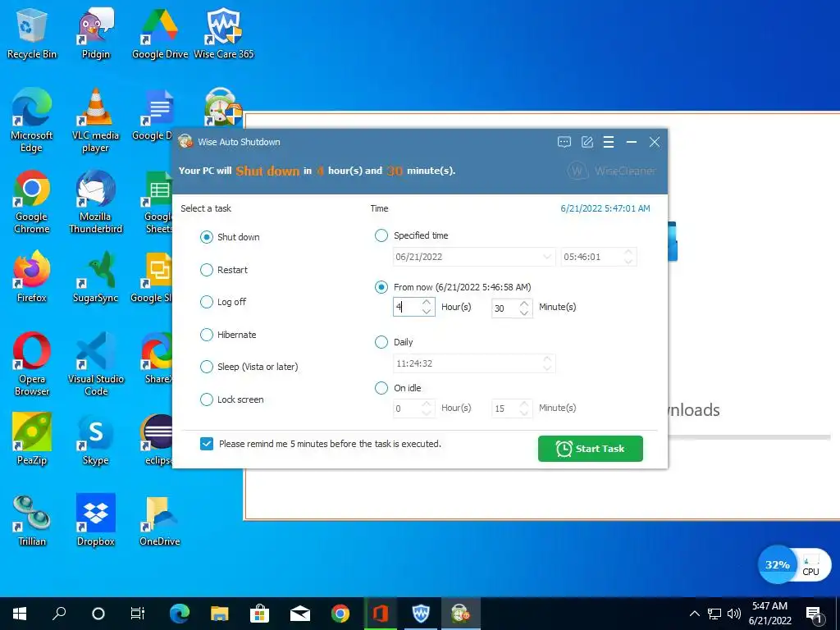Open OneDrive desktop shortcut

(160, 521)
